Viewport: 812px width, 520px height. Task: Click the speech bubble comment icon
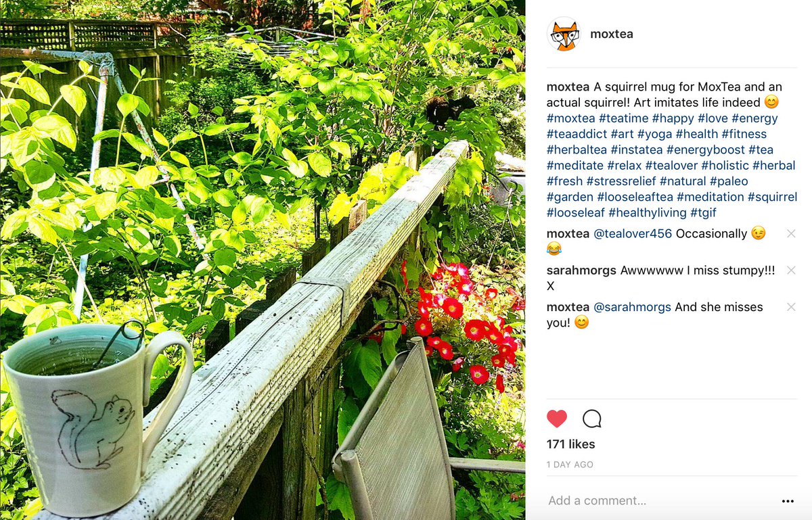[592, 419]
